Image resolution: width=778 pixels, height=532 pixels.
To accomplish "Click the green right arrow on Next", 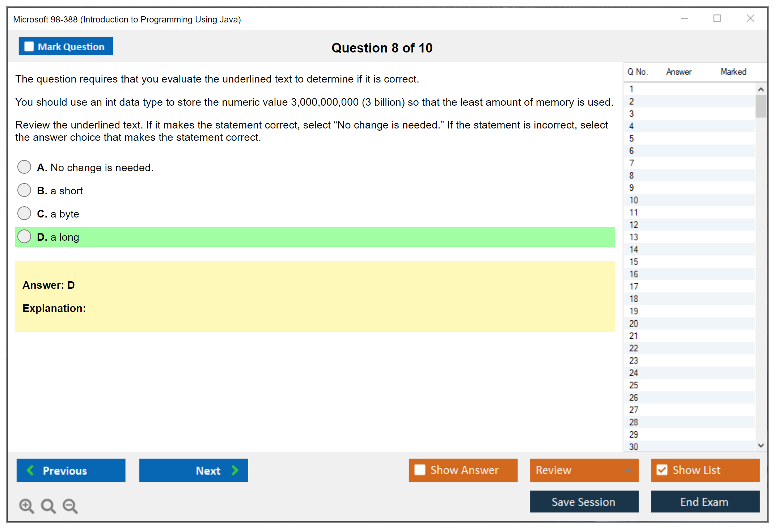I will pos(235,470).
